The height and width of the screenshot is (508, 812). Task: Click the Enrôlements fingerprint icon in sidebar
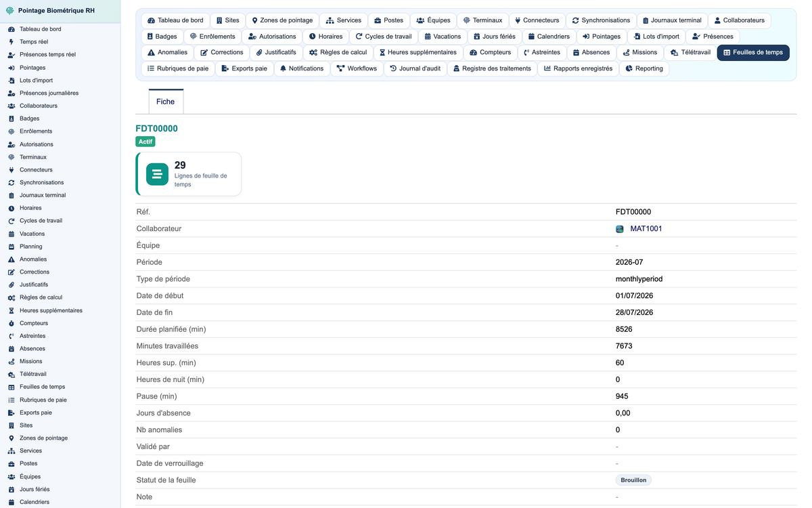click(x=12, y=131)
